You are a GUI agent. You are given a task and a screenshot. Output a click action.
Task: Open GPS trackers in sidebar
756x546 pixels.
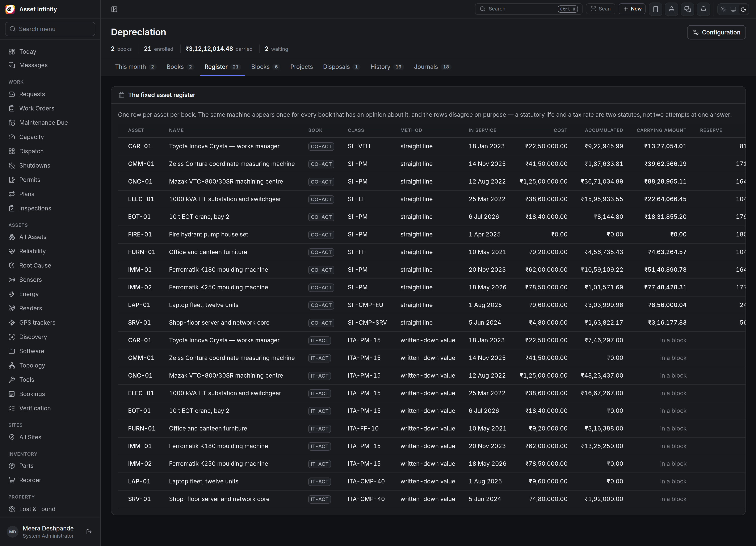(x=50, y=322)
